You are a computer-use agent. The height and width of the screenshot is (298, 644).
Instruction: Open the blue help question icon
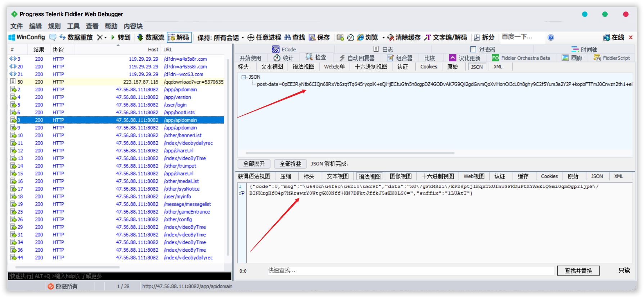coord(551,37)
